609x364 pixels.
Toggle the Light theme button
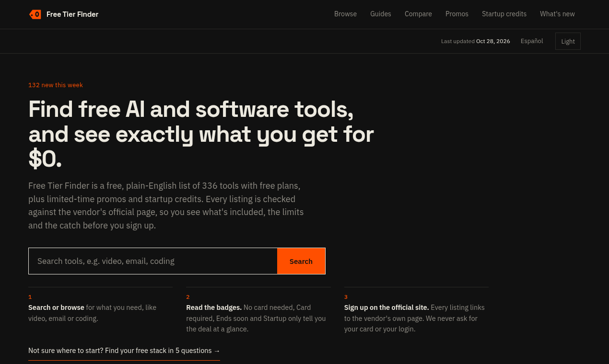(568, 41)
